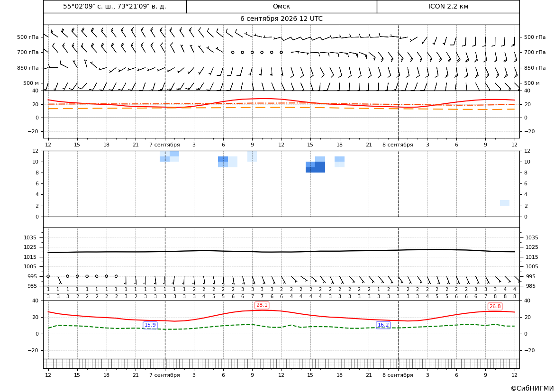Click the red 26.8 temperature label

tap(495, 307)
